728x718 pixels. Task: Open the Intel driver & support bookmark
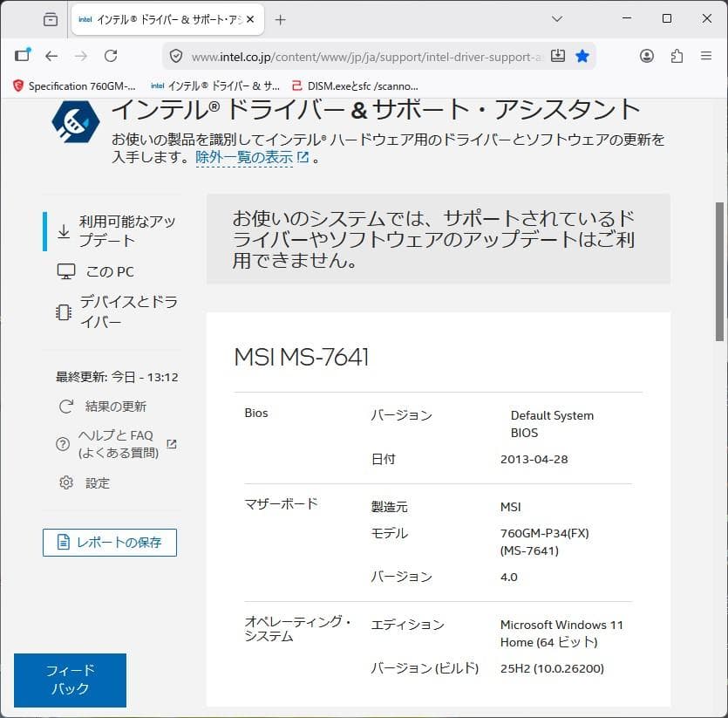[x=215, y=86]
